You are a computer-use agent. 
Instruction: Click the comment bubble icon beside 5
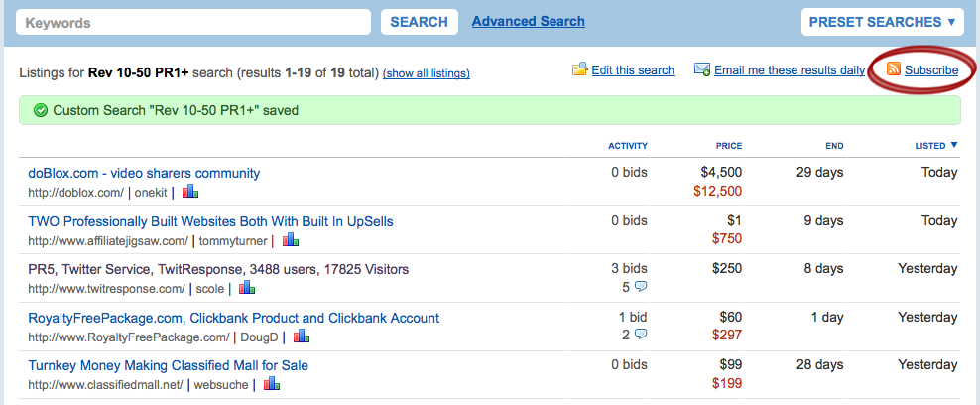tap(641, 286)
